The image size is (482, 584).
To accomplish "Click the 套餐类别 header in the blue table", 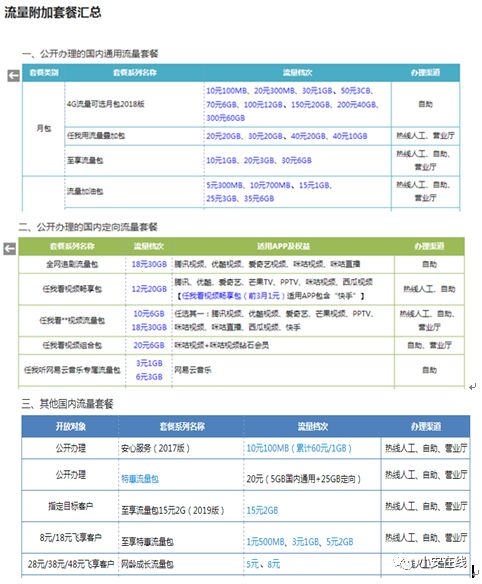I will (44, 73).
